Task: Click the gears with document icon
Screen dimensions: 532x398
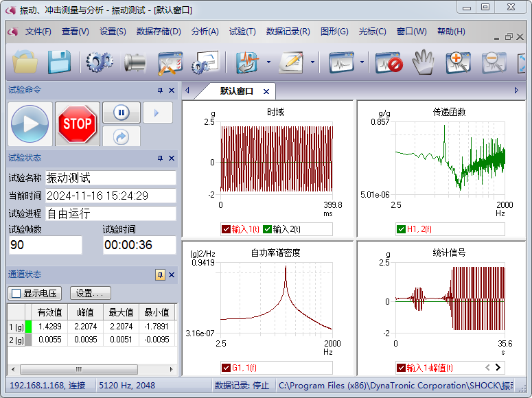Action: point(206,62)
